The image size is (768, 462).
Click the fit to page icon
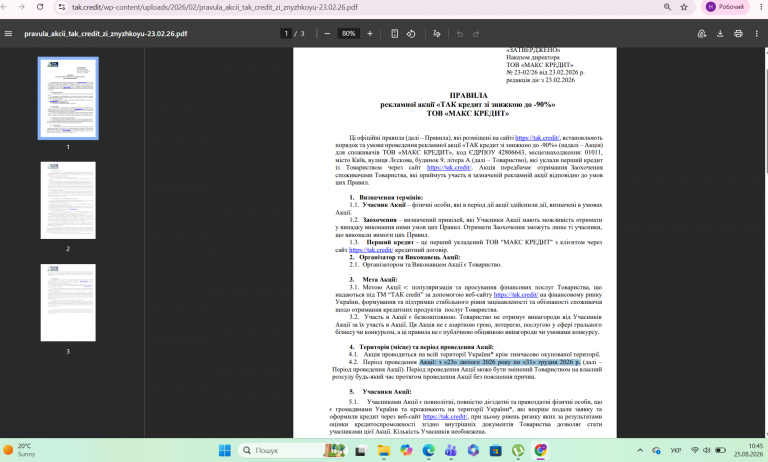394,34
